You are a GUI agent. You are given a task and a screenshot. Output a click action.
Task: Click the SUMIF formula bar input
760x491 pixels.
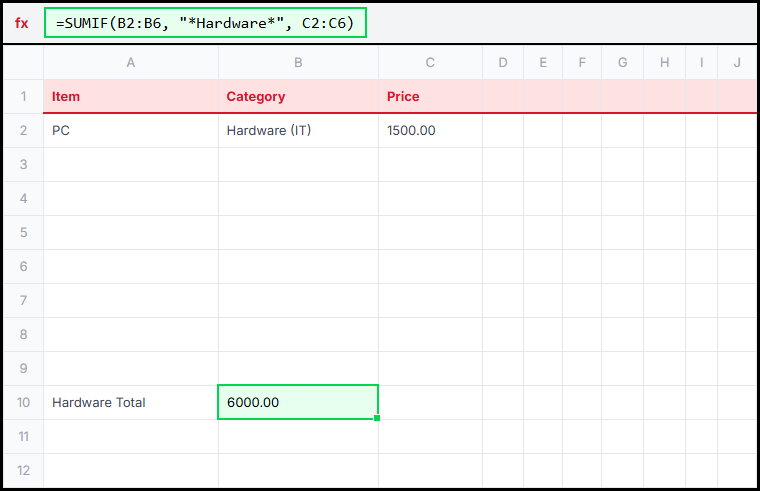tap(206, 23)
